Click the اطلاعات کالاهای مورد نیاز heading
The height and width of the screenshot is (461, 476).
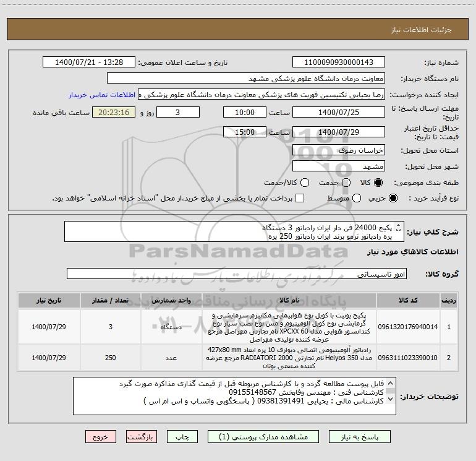412,252
